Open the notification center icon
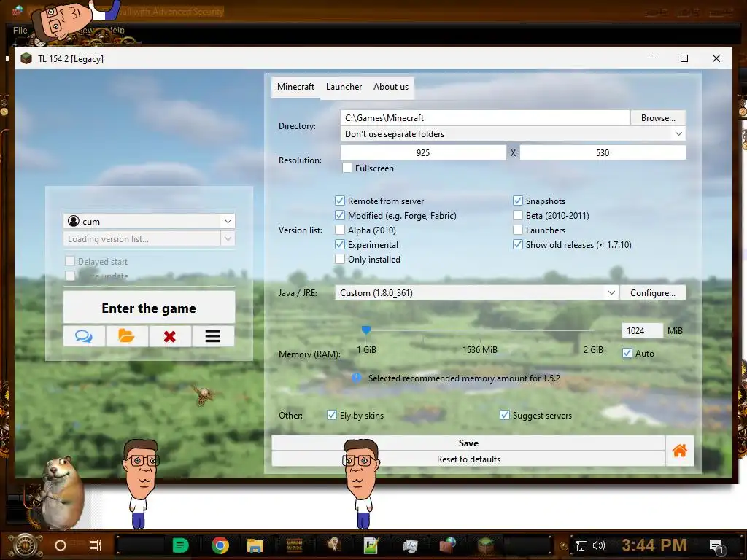747x560 pixels. click(x=716, y=547)
